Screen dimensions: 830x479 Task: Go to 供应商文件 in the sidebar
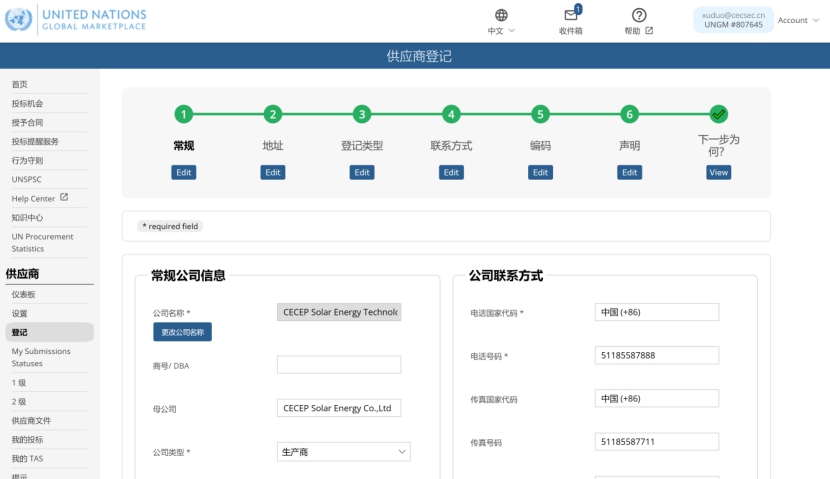pos(31,421)
